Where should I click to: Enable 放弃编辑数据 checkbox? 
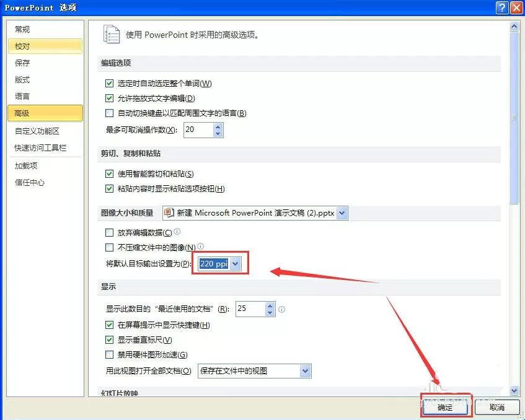point(109,232)
